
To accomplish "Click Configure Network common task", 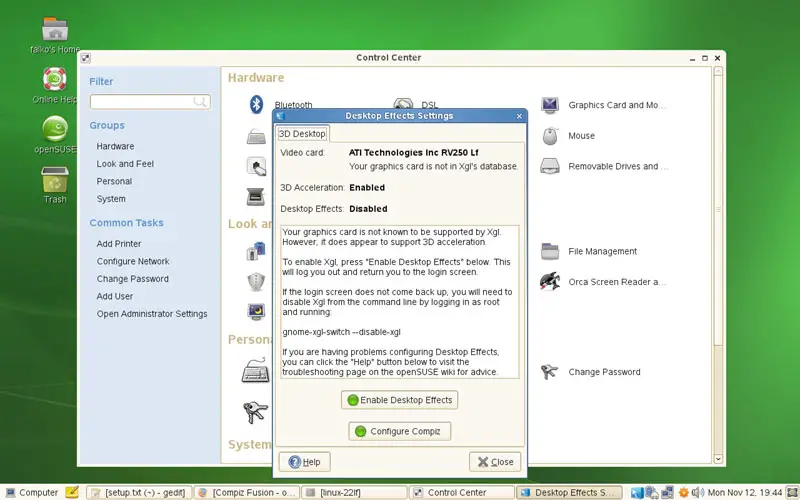I will 133,261.
